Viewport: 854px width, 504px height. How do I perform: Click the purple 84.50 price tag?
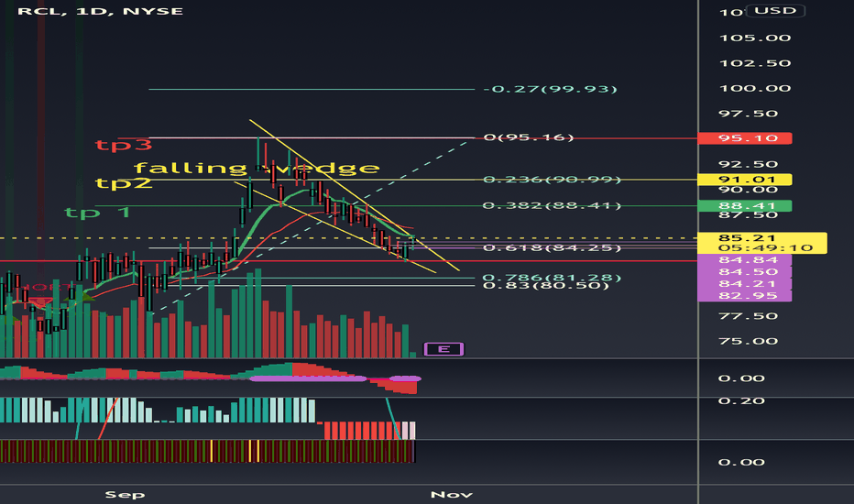[x=745, y=272]
